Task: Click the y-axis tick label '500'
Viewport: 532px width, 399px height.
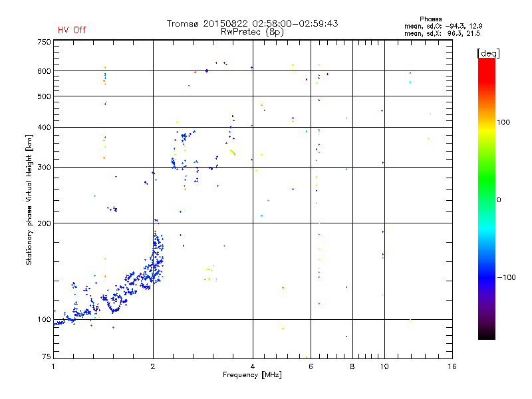Action: 44,96
